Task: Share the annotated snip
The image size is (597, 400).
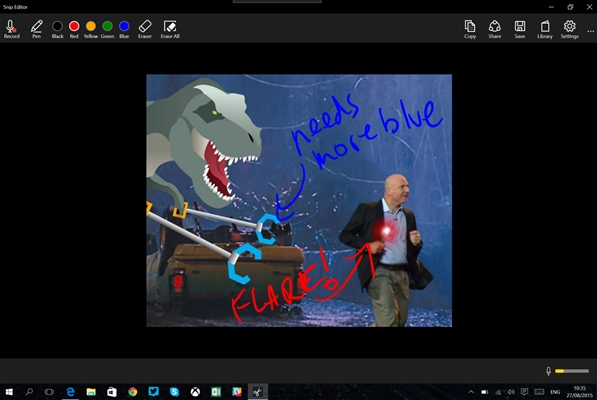Action: coord(495,29)
